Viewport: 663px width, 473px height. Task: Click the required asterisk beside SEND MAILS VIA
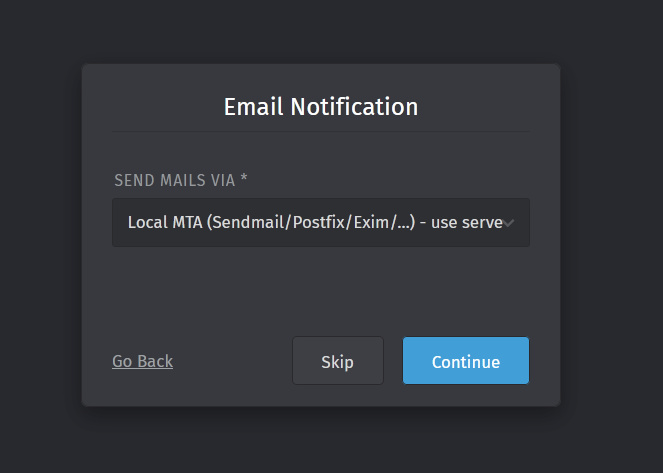pos(244,179)
